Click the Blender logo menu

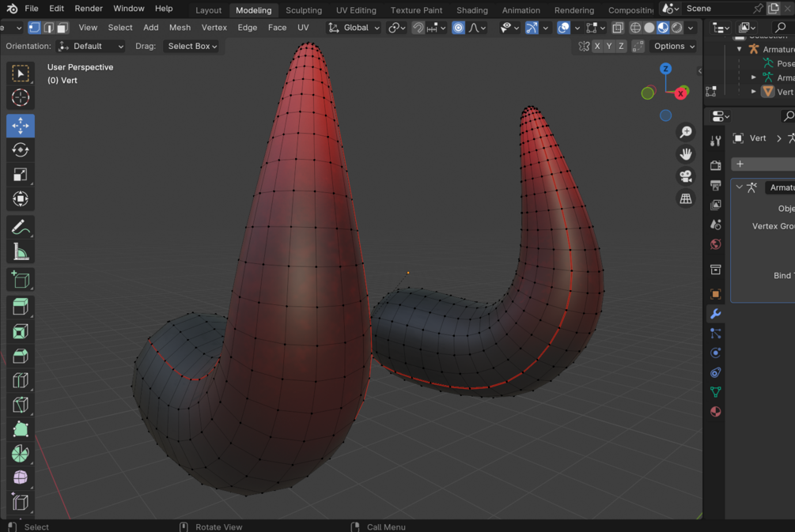(x=12, y=9)
